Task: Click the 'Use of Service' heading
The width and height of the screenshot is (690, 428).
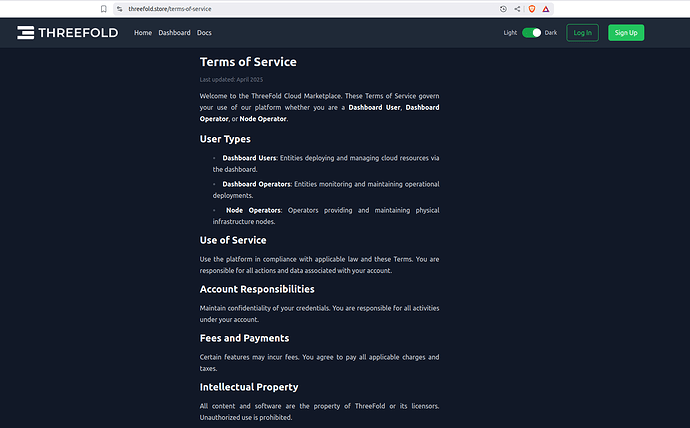Action: [x=233, y=240]
